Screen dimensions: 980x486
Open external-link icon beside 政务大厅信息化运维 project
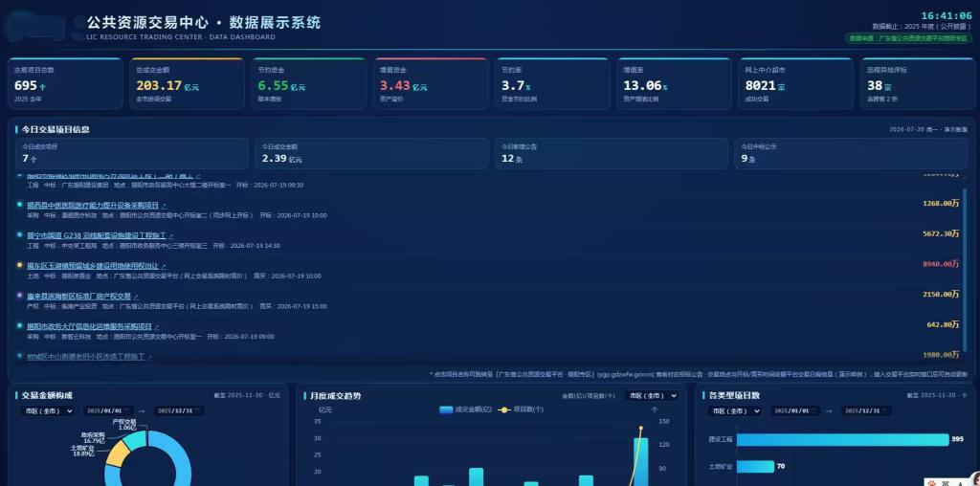pos(157,326)
